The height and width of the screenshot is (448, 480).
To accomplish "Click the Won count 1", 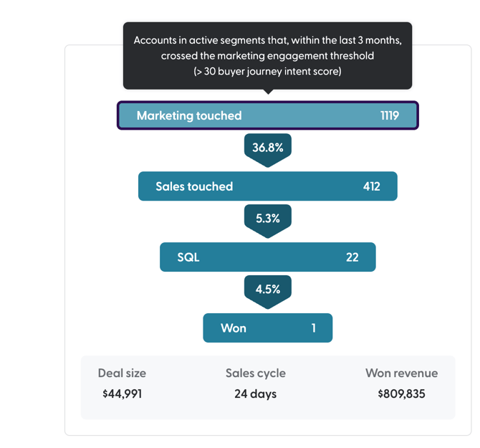I will point(313,328).
